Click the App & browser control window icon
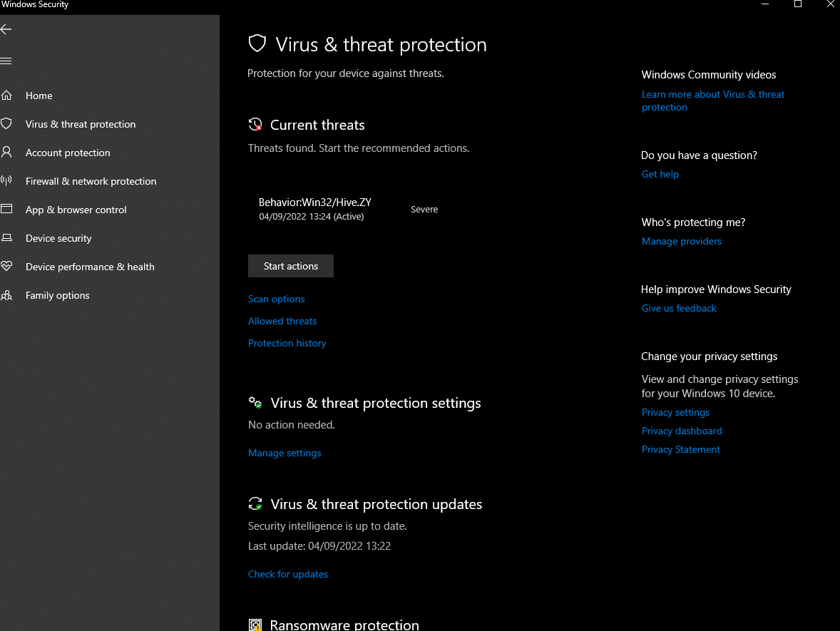 click(6, 210)
